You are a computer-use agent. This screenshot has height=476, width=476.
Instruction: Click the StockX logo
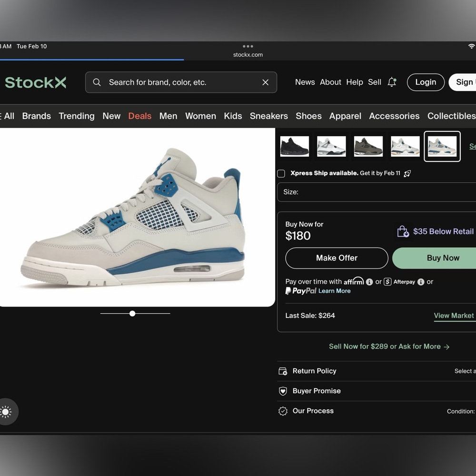(x=36, y=82)
